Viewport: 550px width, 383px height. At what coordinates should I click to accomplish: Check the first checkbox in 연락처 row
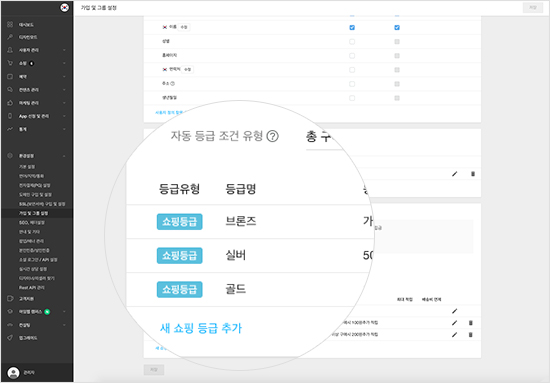(x=352, y=70)
